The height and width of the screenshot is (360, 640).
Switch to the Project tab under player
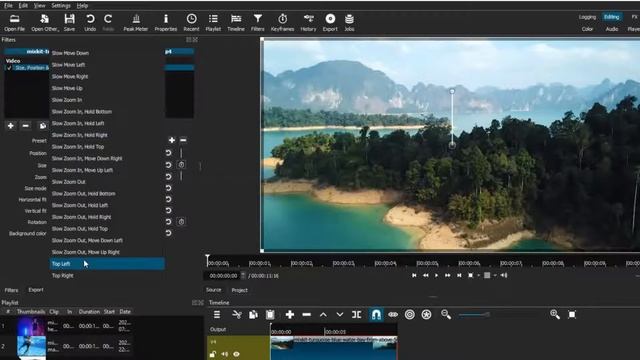(x=240, y=290)
